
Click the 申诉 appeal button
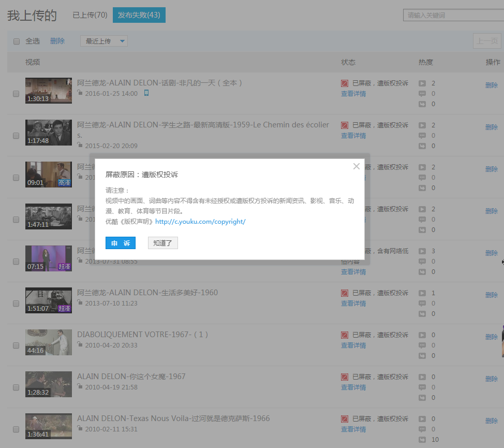click(120, 243)
